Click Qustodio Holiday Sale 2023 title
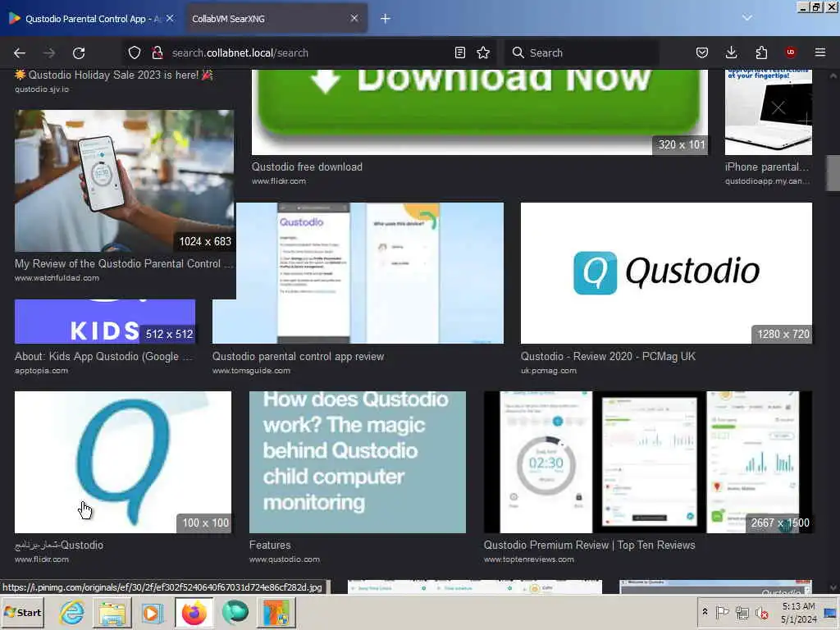The image size is (840, 630). [x=114, y=75]
